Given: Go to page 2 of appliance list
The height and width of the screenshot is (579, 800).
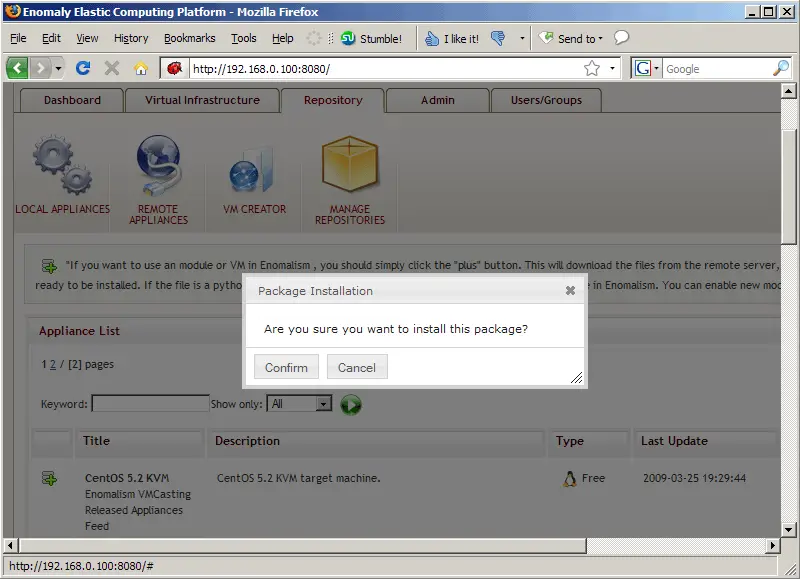Looking at the screenshot, I should 53,365.
